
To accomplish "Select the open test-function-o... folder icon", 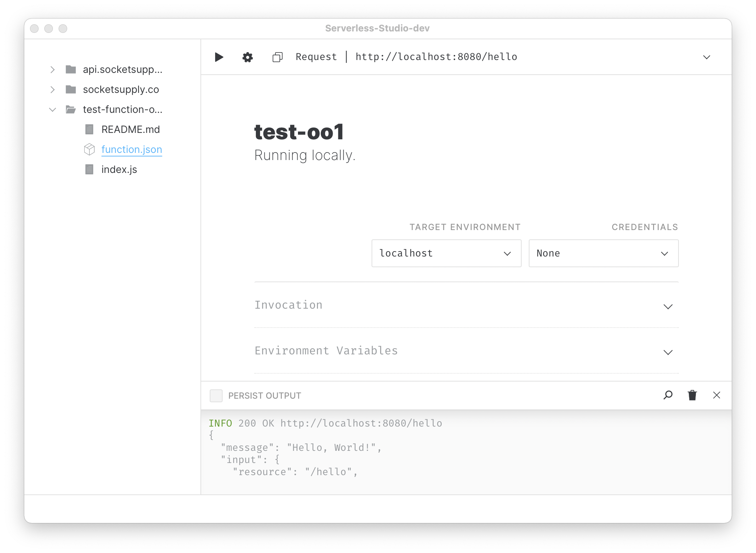I will point(71,109).
